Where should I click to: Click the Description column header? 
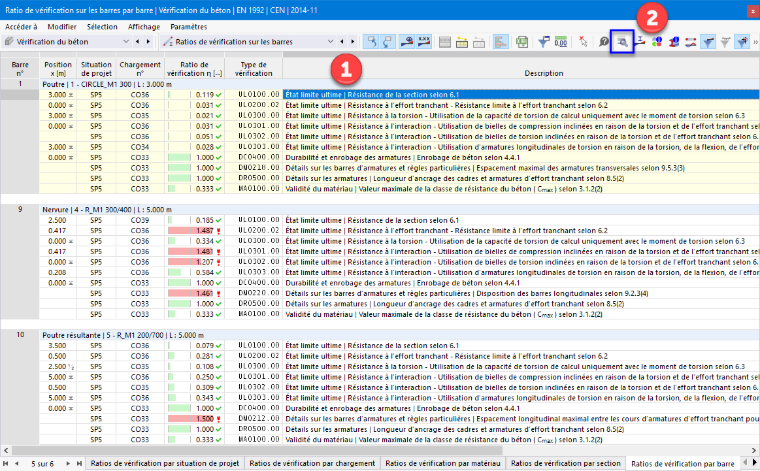[543, 73]
